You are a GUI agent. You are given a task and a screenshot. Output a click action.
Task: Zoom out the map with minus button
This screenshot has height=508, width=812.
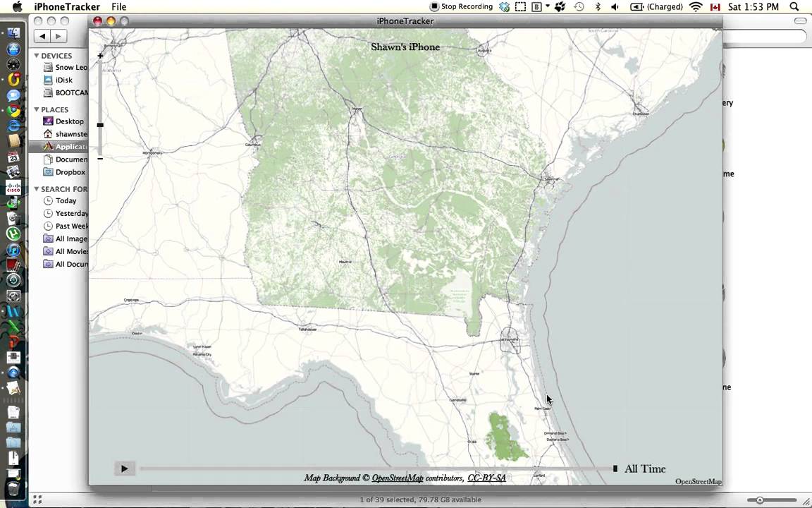point(100,159)
